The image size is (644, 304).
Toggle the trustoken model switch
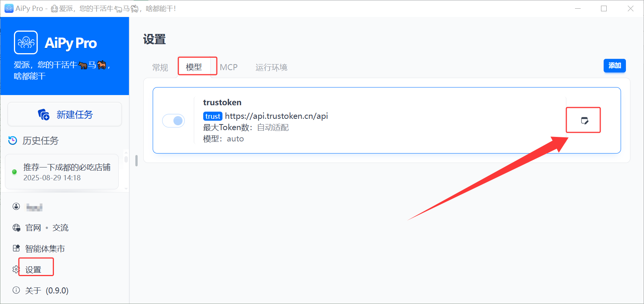[x=173, y=121]
